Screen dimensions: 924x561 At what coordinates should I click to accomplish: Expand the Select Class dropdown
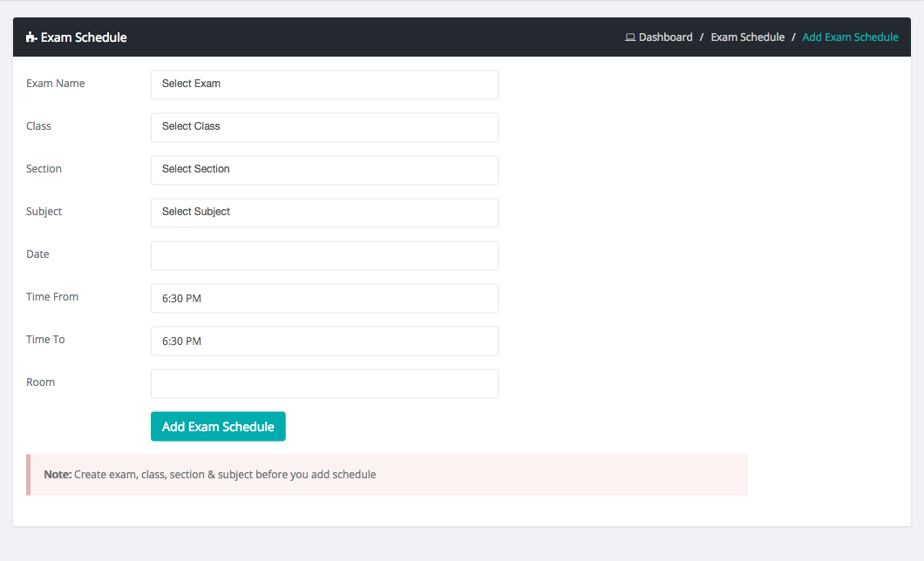[324, 127]
